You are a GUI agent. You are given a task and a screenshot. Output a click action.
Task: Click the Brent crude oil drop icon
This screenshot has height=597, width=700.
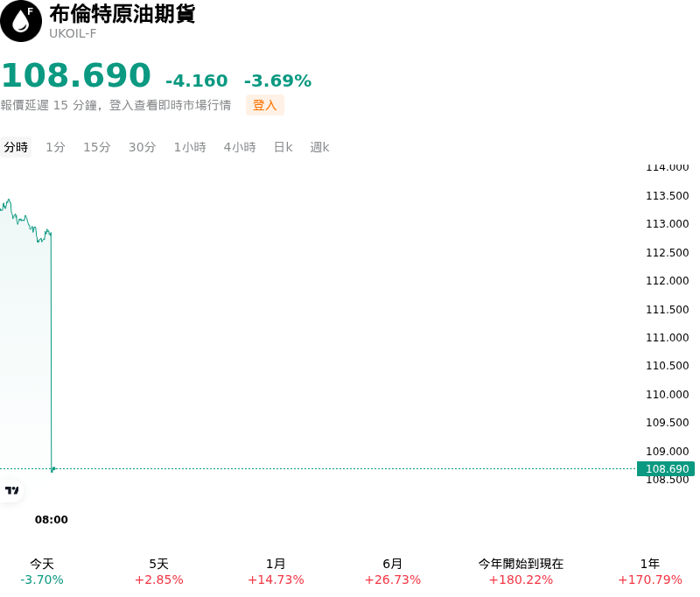click(20, 21)
